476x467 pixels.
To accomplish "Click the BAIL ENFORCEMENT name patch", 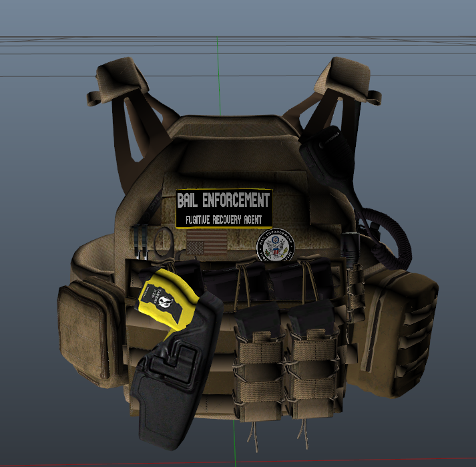I will point(224,200).
